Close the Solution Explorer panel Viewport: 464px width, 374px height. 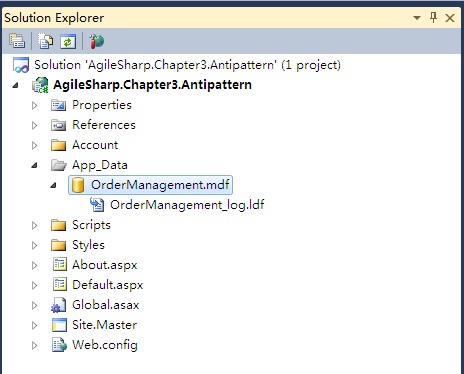450,18
